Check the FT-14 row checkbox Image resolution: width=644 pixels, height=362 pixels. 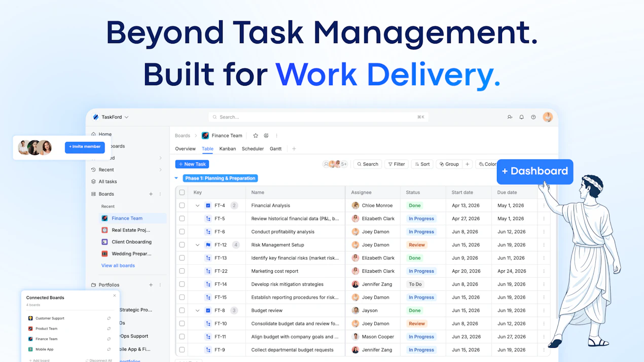pyautogui.click(x=182, y=284)
